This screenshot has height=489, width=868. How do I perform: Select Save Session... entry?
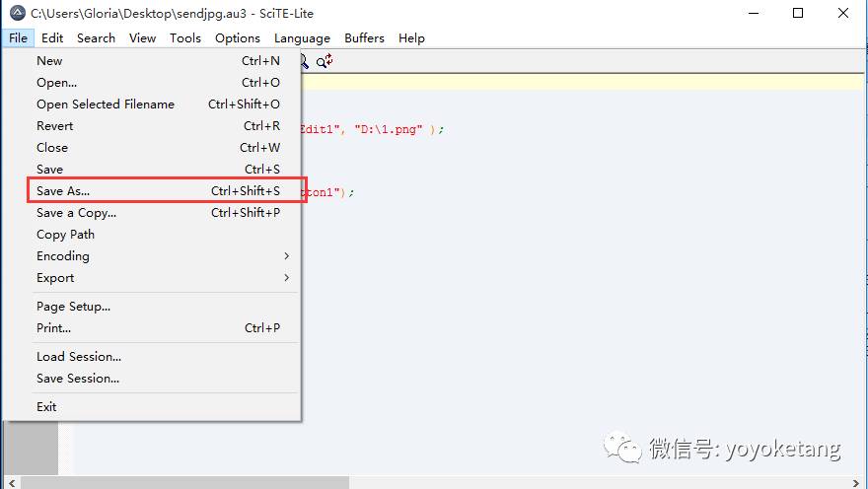[152, 379]
